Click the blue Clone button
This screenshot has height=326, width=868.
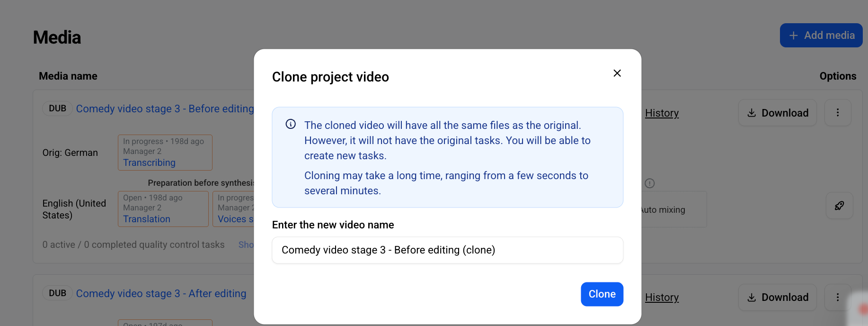[x=602, y=294]
